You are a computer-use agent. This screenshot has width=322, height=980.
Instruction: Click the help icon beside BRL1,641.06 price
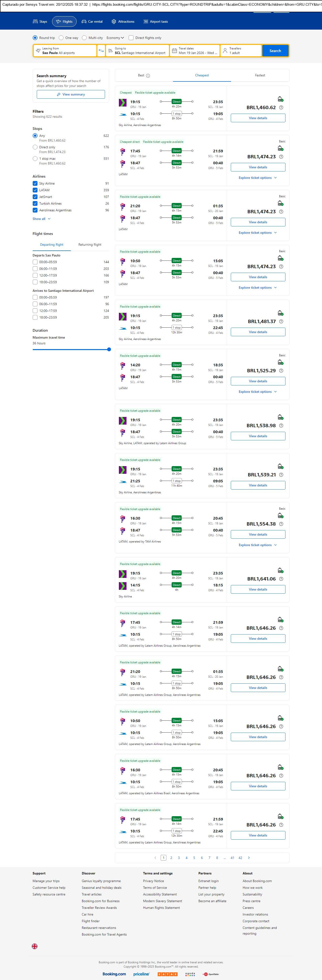point(281,579)
